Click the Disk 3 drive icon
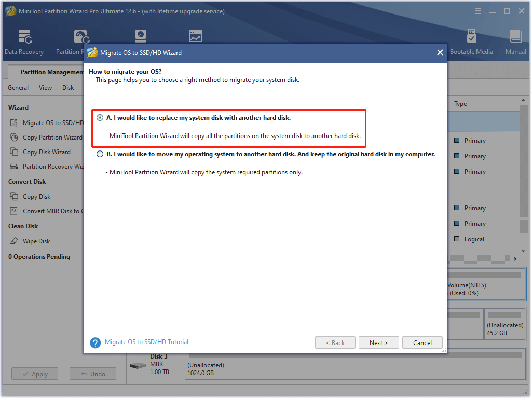 pos(138,366)
